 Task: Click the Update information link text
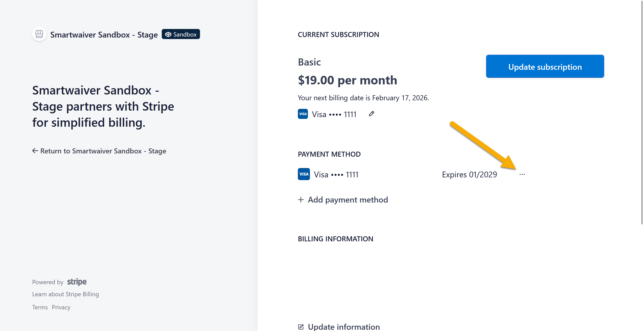click(344, 327)
